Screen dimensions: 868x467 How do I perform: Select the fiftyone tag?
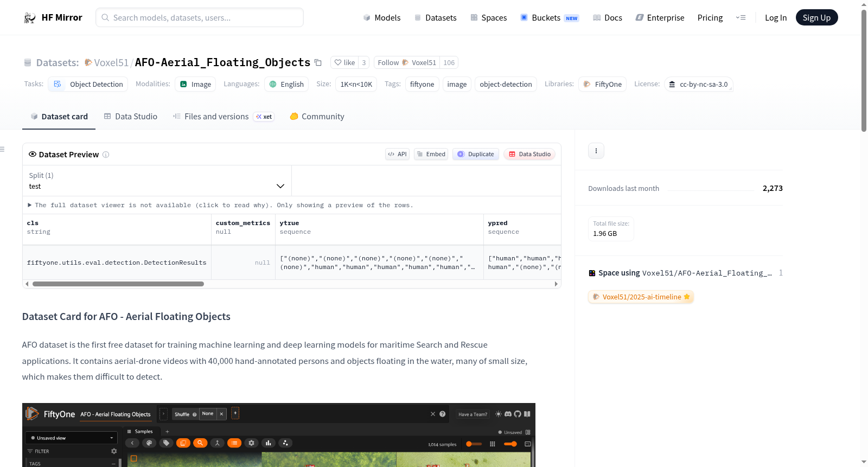422,84
